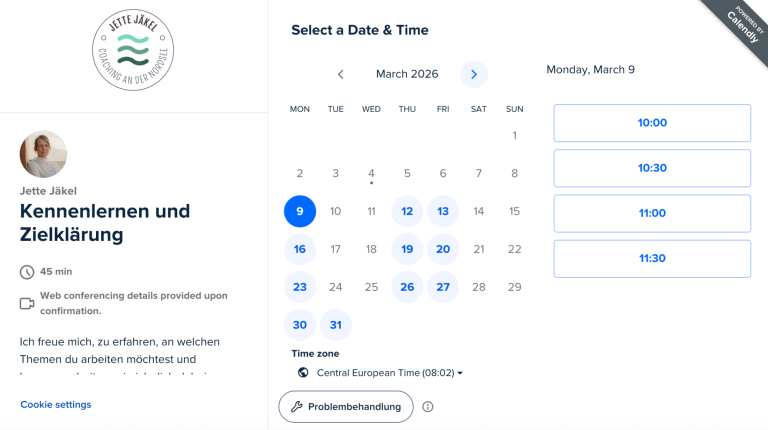This screenshot has width=768, height=430.
Task: Choose the 10:30 time slot
Action: (x=652, y=168)
